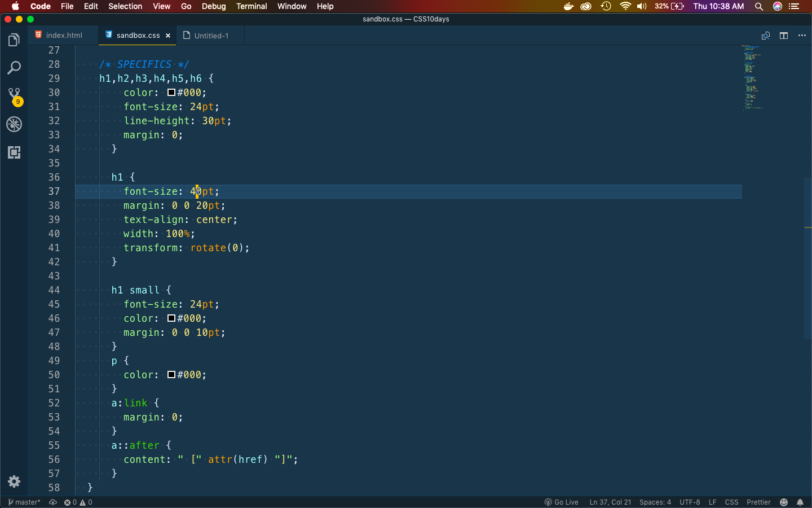The height and width of the screenshot is (508, 812).
Task: Change indentation via Spaces: 4
Action: click(655, 502)
